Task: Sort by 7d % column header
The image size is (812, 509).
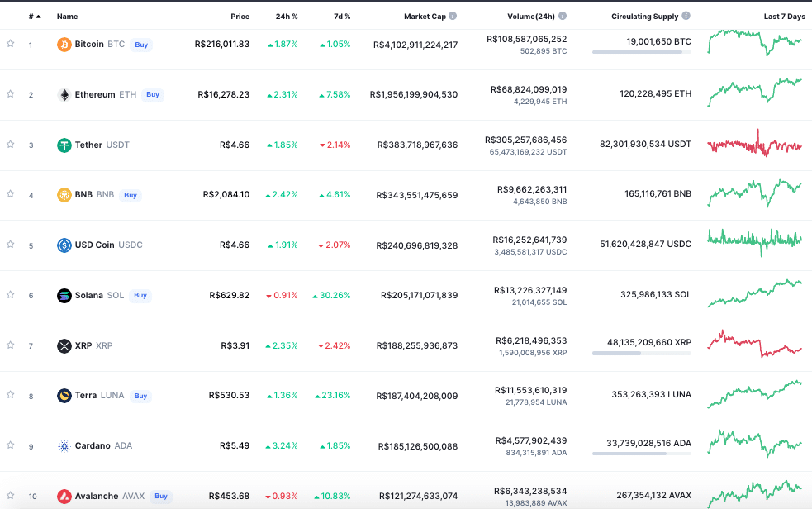Action: [342, 17]
